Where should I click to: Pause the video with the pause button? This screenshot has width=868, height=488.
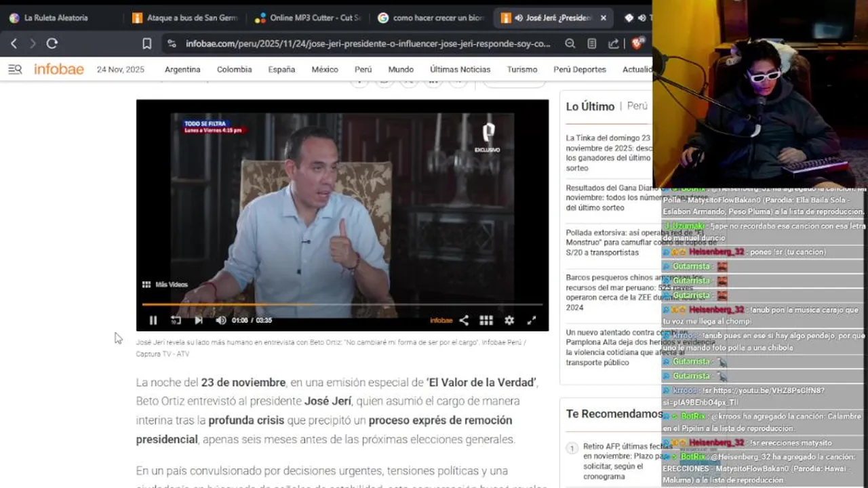[153, 321]
